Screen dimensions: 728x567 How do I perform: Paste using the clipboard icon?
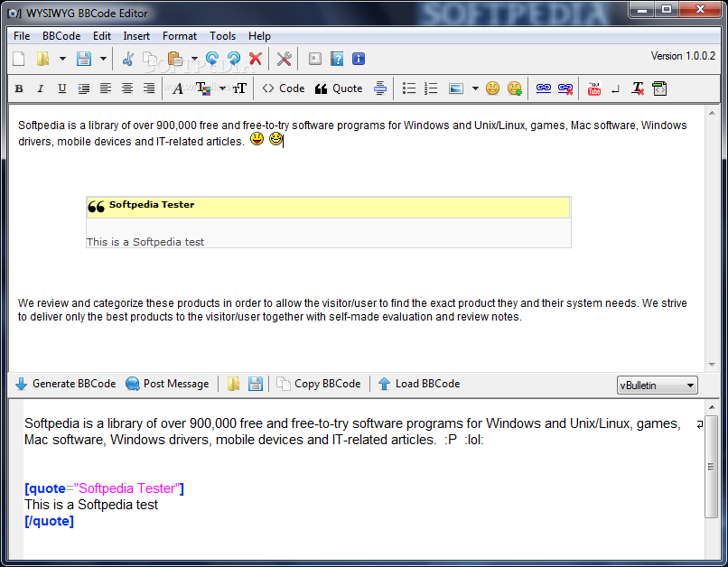(175, 59)
